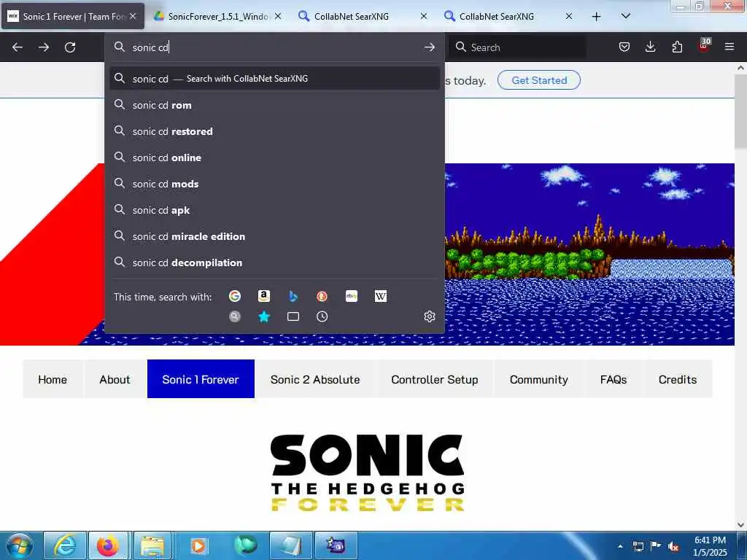747x560 pixels.
Task: Click the address bar containing sonic cd
Action: [274, 47]
